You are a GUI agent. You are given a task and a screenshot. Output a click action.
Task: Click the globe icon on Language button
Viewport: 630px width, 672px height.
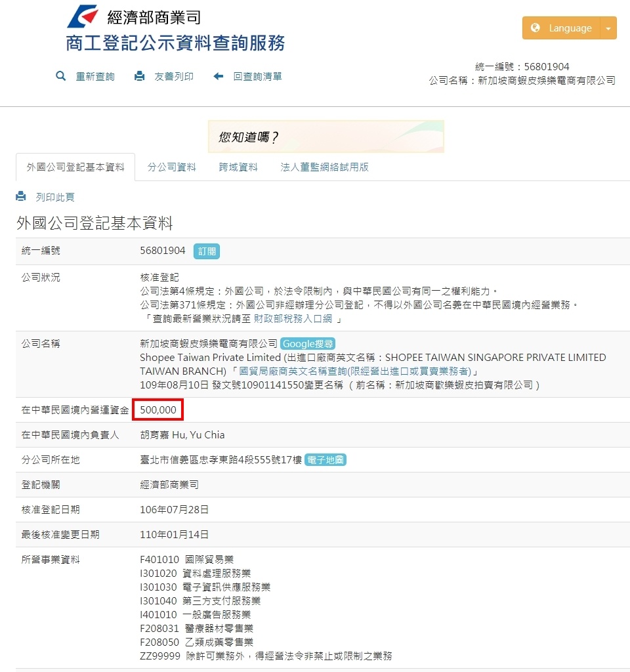tap(535, 28)
